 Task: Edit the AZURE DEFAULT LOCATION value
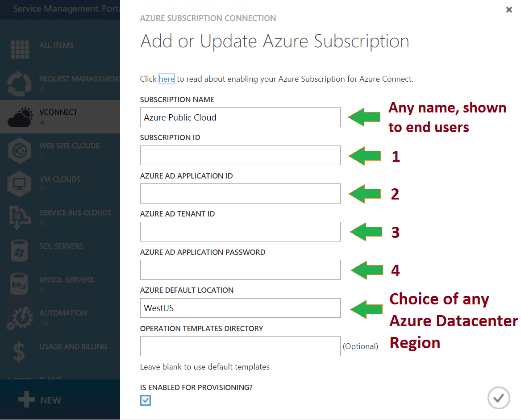(240, 308)
